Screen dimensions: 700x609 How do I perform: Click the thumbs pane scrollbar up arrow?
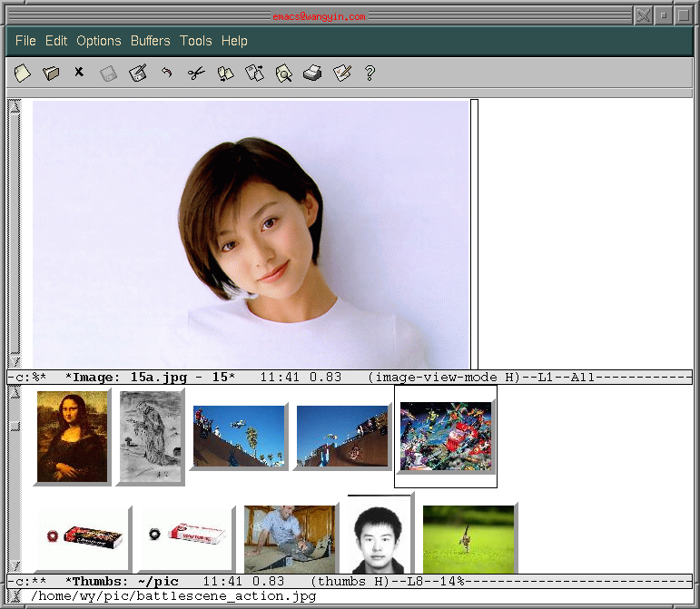pyautogui.click(x=15, y=392)
